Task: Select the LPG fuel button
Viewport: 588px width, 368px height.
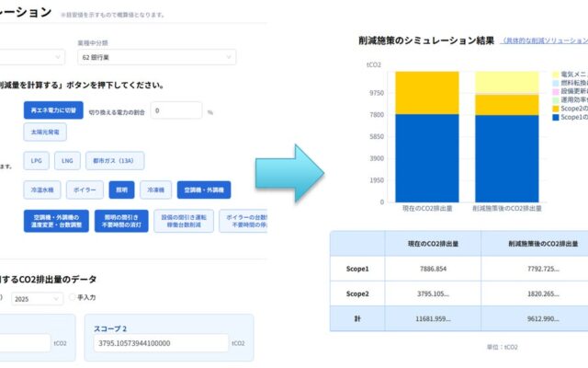Action: [x=37, y=161]
